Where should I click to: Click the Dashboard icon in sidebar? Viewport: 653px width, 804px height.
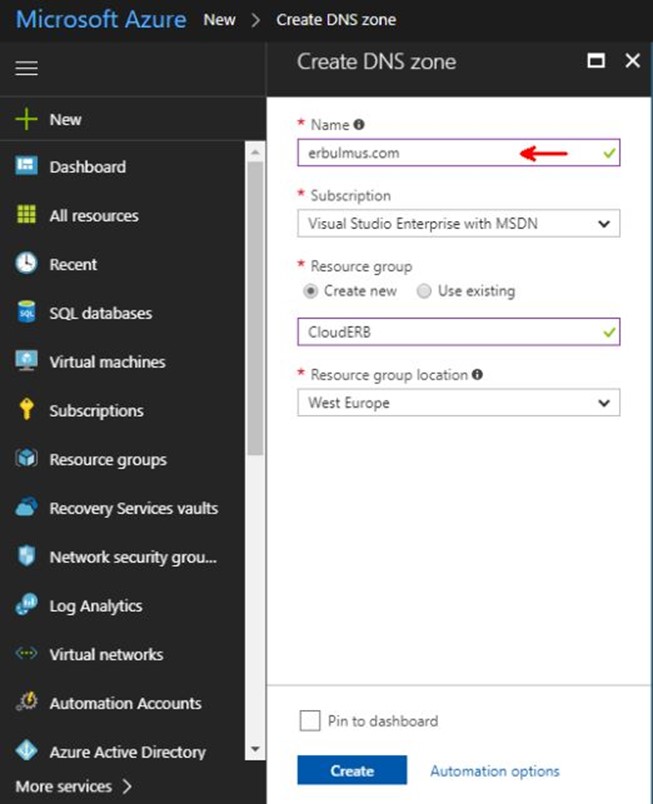tap(26, 166)
